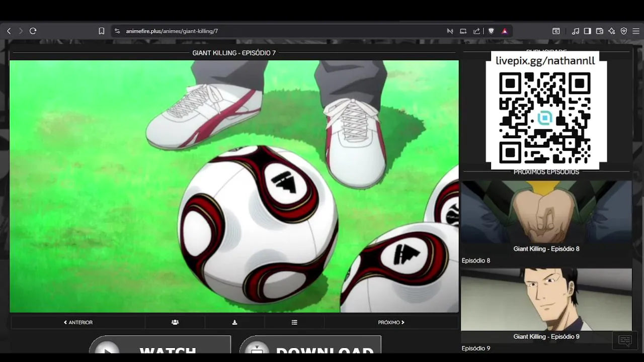Click the 'PRÓXIMOS EPISÓDIOS' heading text
Screen dimensions: 644x362
[x=546, y=172]
